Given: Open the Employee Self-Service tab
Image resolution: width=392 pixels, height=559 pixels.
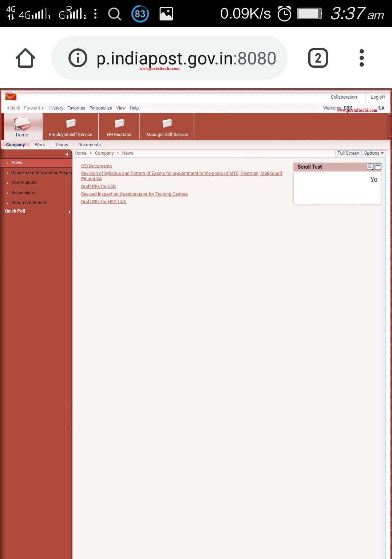Looking at the screenshot, I should (71, 127).
